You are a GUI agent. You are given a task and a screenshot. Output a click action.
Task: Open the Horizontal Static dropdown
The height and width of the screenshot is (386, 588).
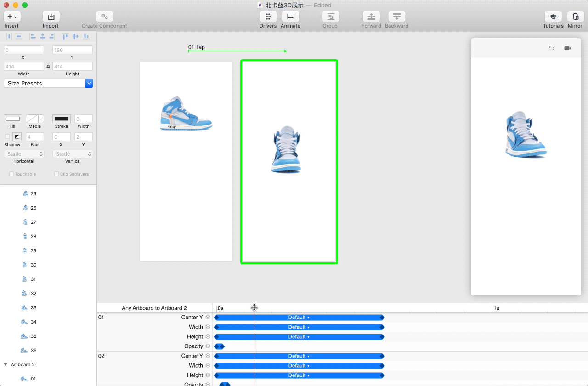(24, 154)
